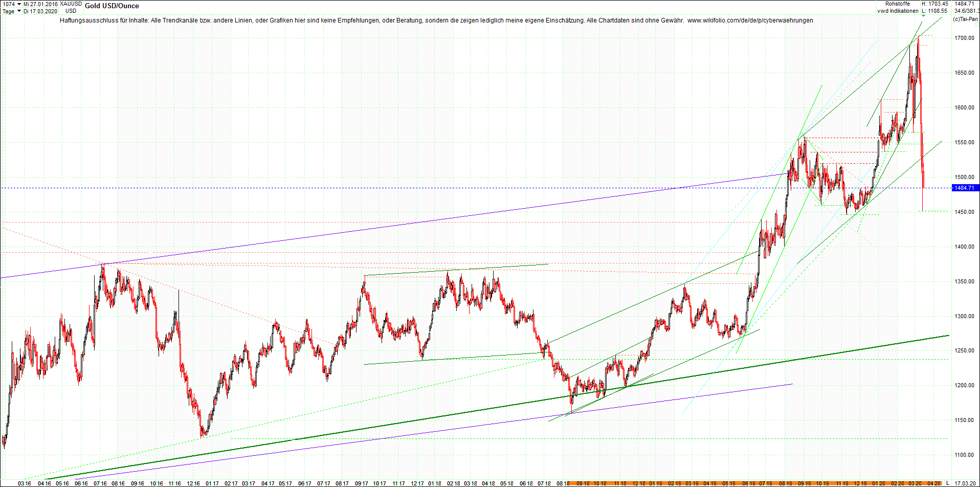980x487 pixels.
Task: Click the 1250.00 price axis label
Action: click(x=964, y=350)
